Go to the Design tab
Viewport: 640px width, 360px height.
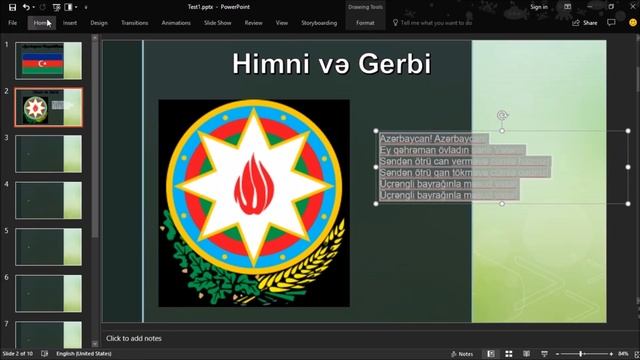pyautogui.click(x=99, y=23)
